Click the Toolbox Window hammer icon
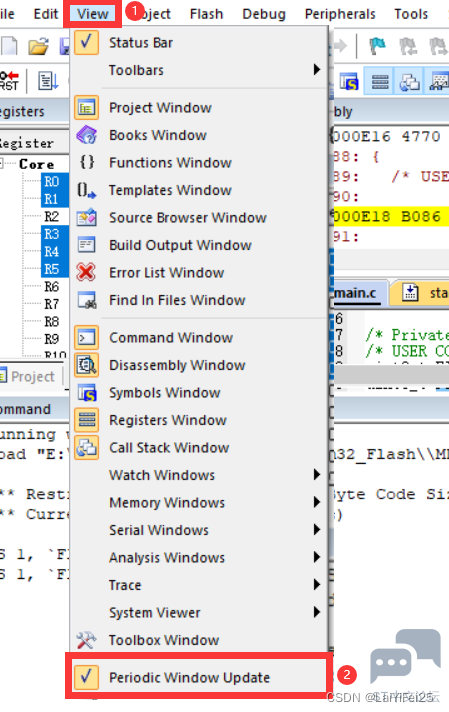449x712 pixels. click(x=86, y=640)
